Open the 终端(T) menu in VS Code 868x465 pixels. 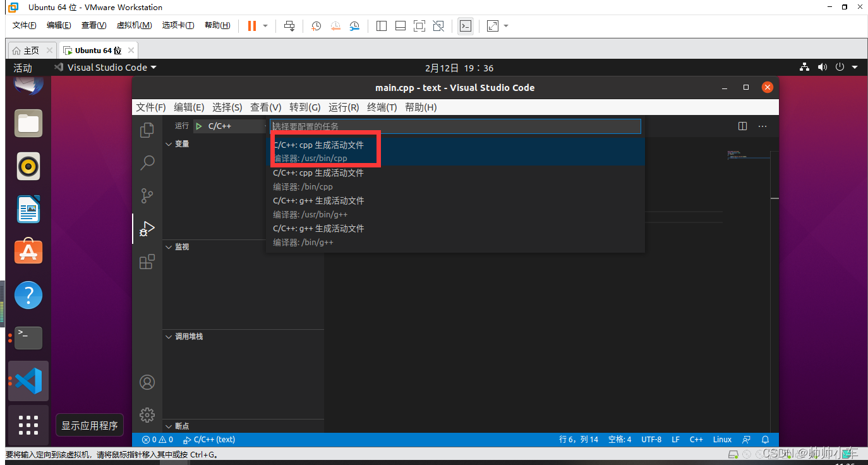382,107
